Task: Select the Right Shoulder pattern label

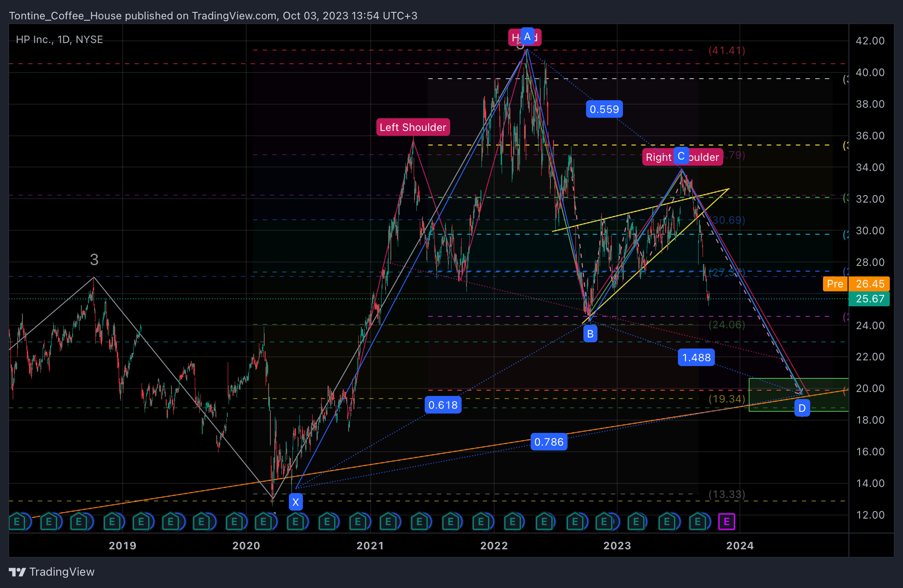Action: click(x=682, y=157)
